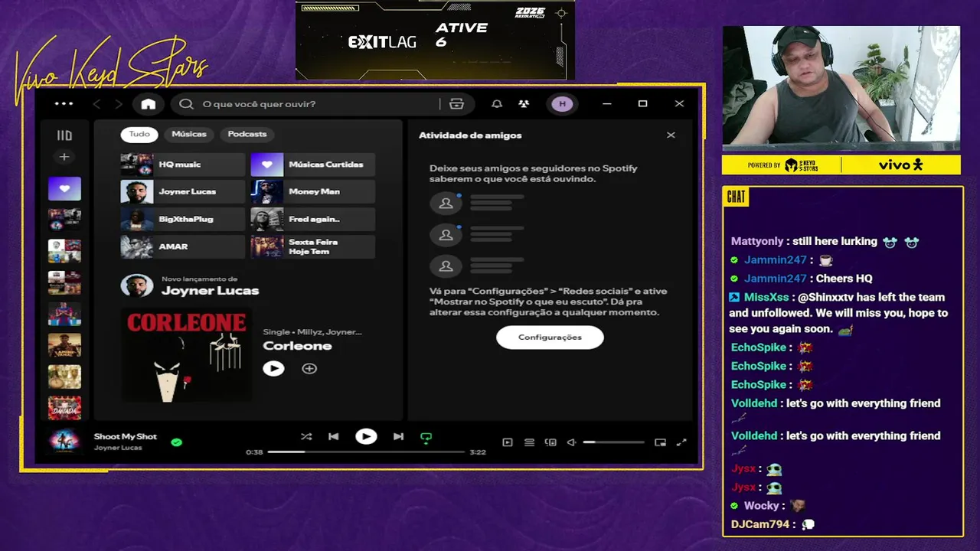Screen dimensions: 980x551
Task: Click Mattyonly username in chat
Action: [x=757, y=241]
